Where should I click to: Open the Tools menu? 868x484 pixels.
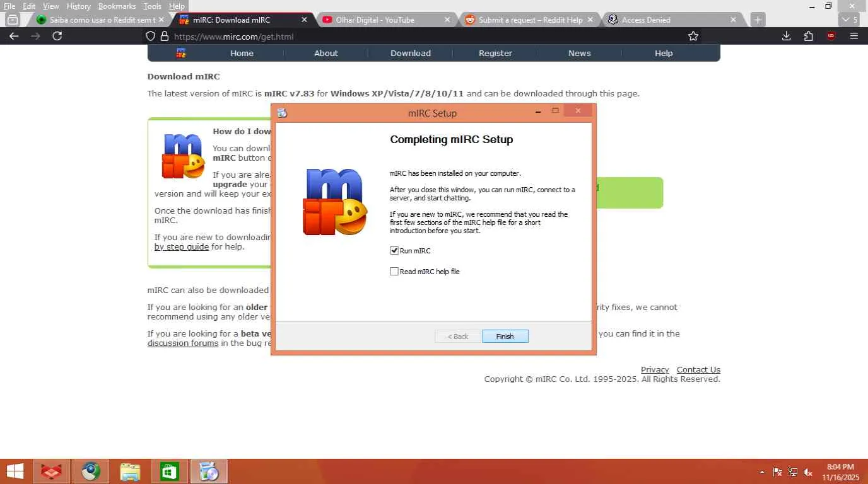click(x=152, y=6)
